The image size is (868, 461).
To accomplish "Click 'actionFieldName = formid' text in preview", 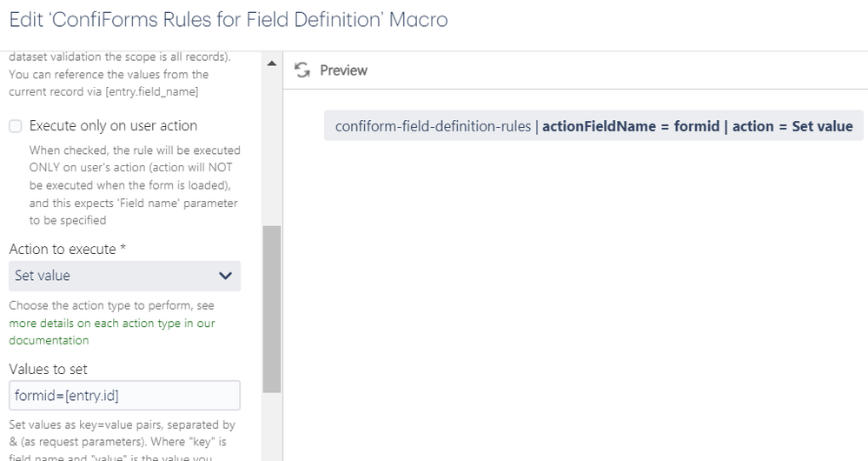I will coord(631,126).
